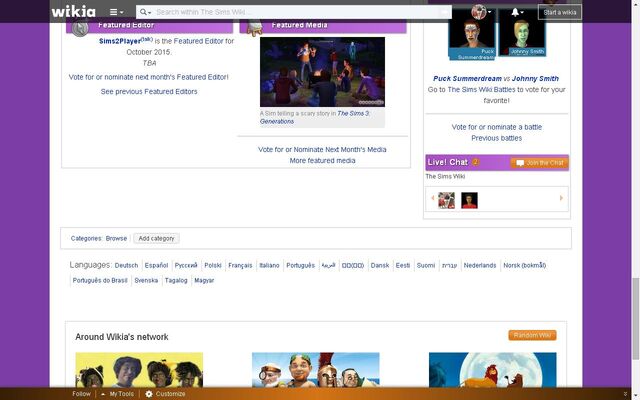Image resolution: width=640 pixels, height=400 pixels.
Task: Open the hamburger navigation menu
Action: [x=116, y=12]
